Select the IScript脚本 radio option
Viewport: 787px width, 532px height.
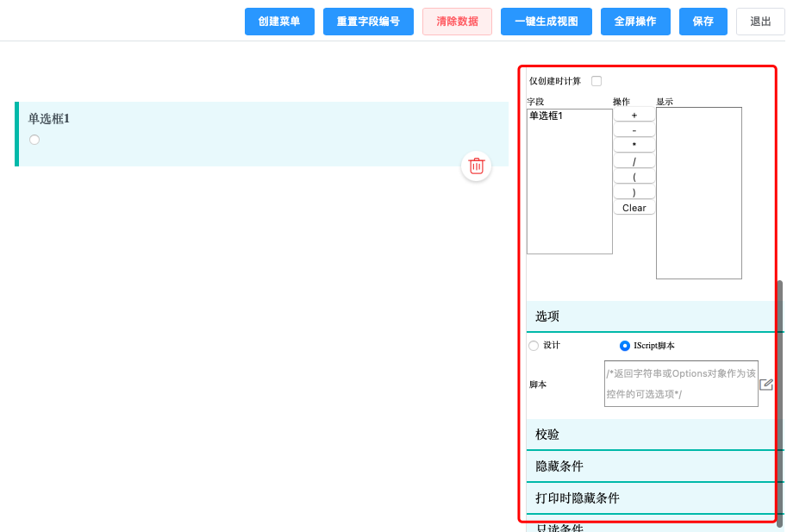625,346
